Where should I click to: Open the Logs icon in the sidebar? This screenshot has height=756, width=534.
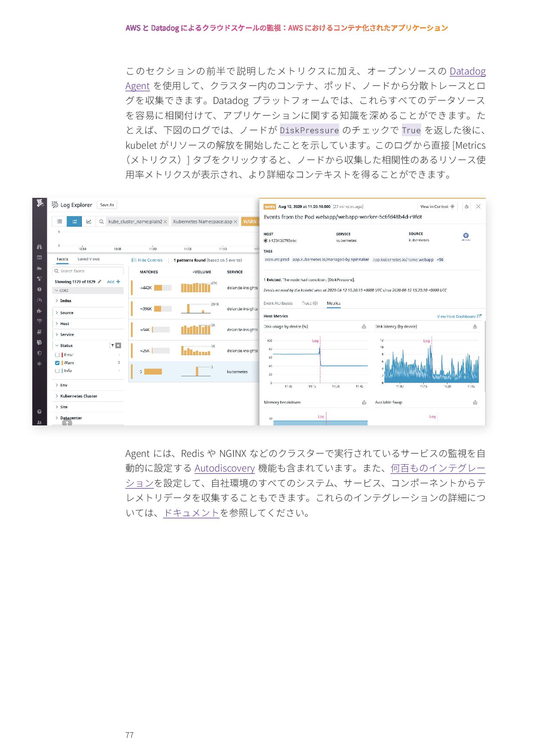tap(40, 342)
